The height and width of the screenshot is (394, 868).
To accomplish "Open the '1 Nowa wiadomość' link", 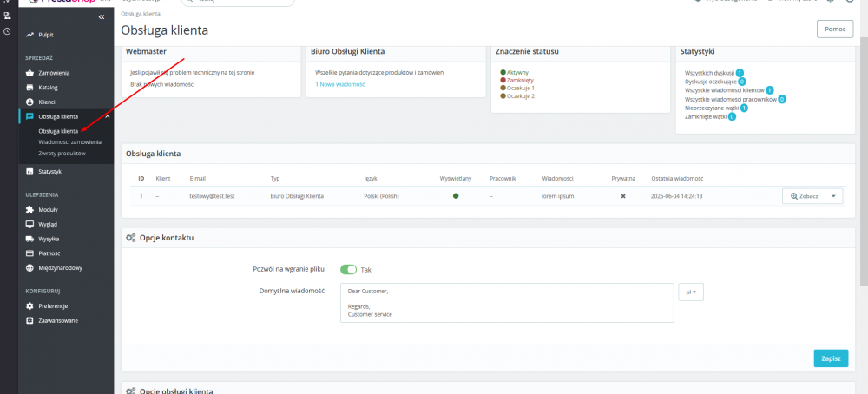I will (340, 84).
